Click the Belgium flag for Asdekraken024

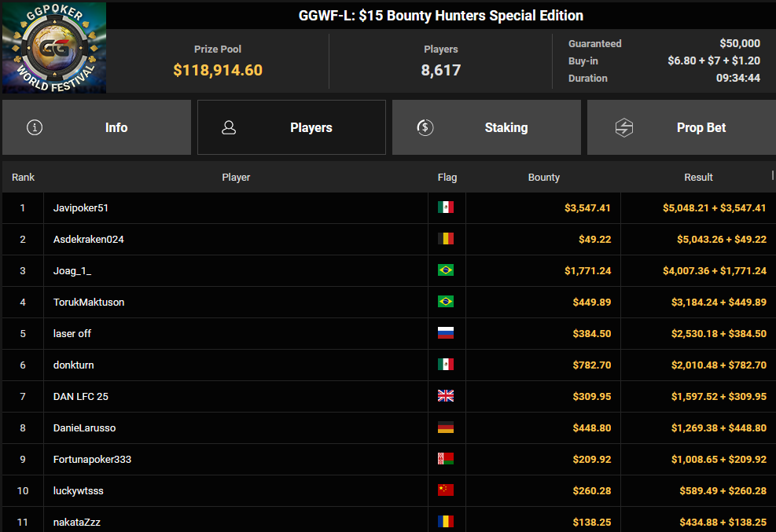446,239
